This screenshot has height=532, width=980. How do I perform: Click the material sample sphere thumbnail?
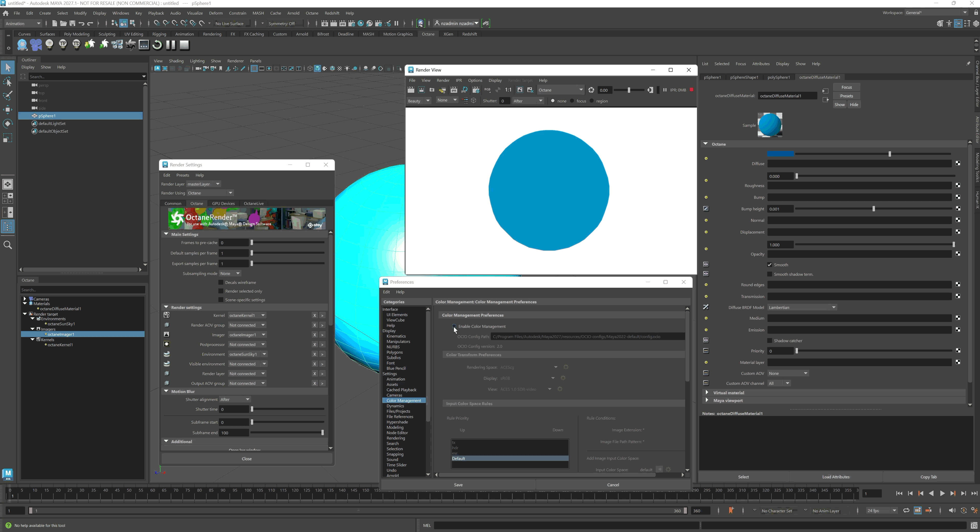pyautogui.click(x=770, y=125)
